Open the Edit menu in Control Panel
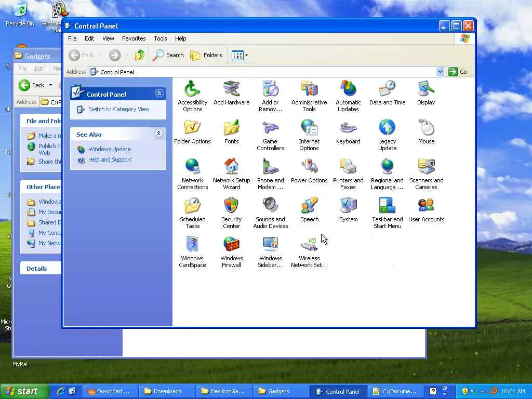This screenshot has height=399, width=532. (89, 38)
